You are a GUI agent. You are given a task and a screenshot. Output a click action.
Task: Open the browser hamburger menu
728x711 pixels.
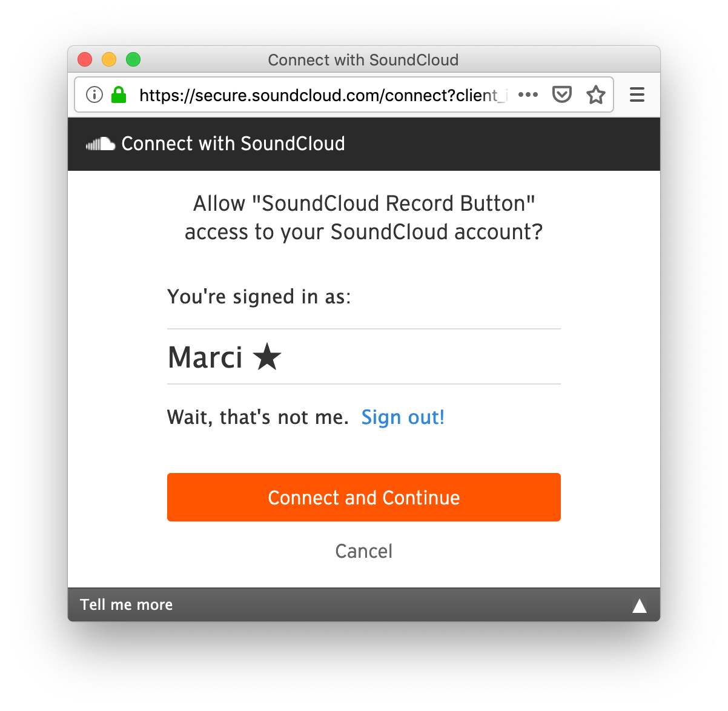coord(637,94)
